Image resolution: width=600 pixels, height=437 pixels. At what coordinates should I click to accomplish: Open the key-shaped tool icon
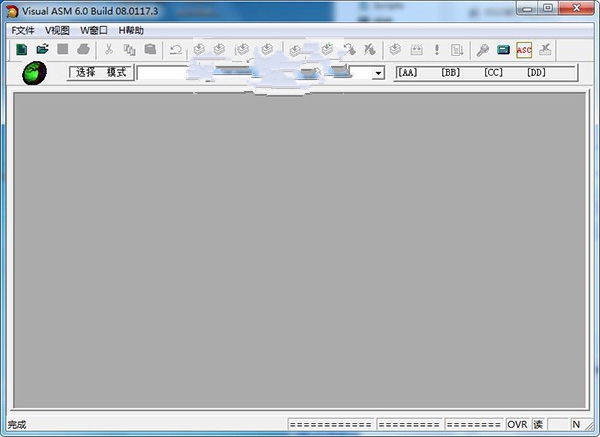tap(483, 50)
